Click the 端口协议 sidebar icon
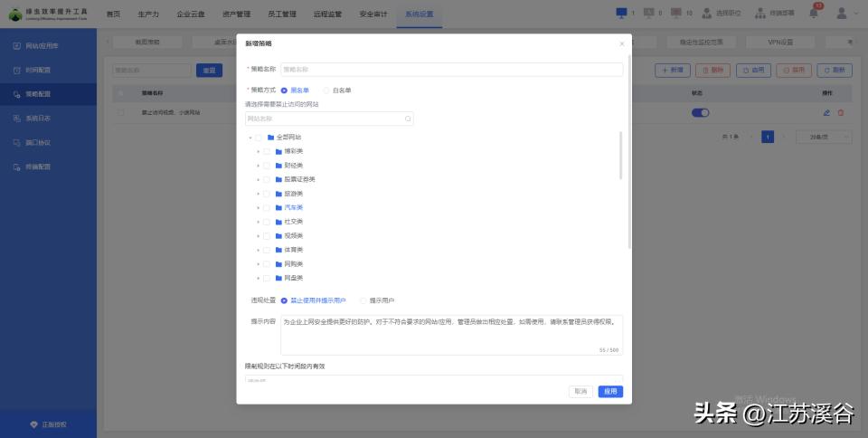Screen dimensions: 868x438 tap(17, 143)
